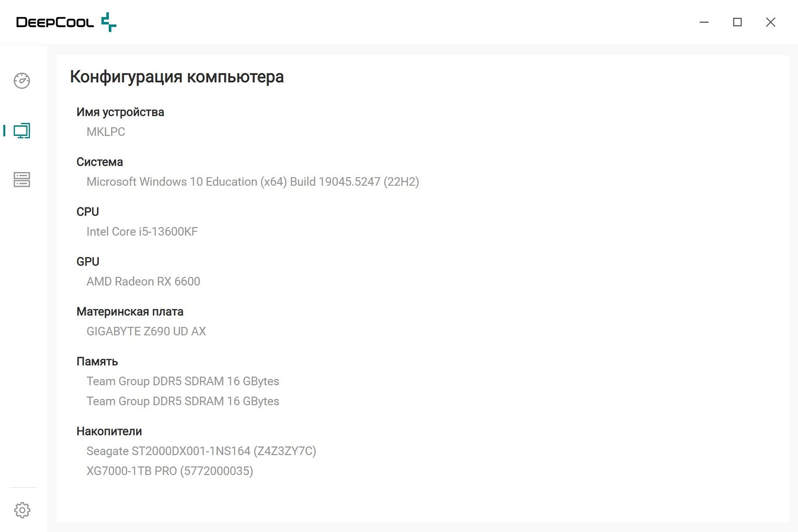Click the Windows 10 Education system entry

[x=253, y=182]
